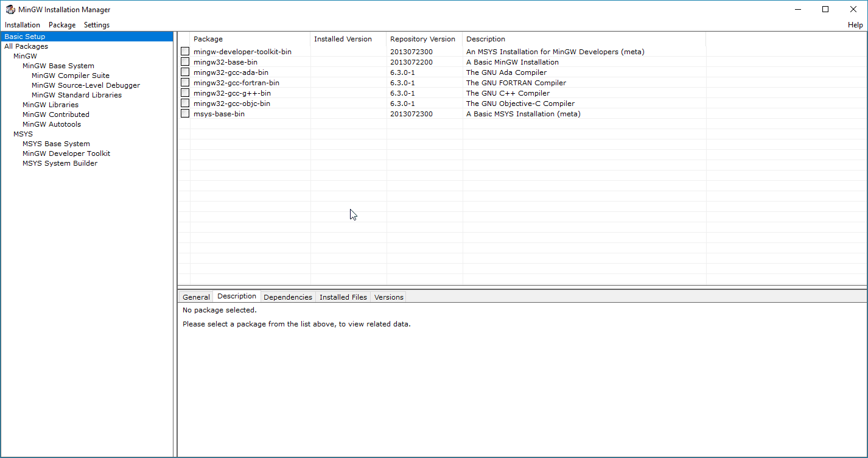Screen dimensions: 868x458
Task: Click the 'No package selected.' text
Action: coord(220,310)
